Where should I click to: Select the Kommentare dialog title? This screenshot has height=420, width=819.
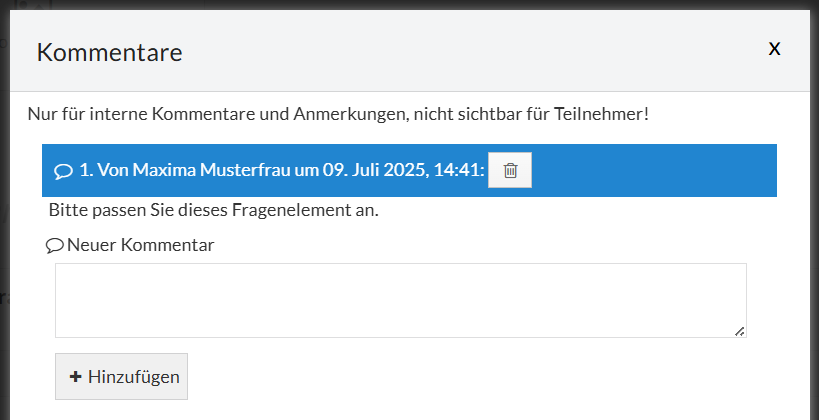coord(109,52)
